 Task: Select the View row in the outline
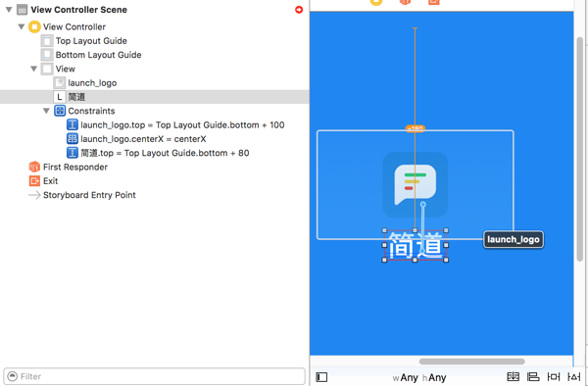(x=154, y=69)
